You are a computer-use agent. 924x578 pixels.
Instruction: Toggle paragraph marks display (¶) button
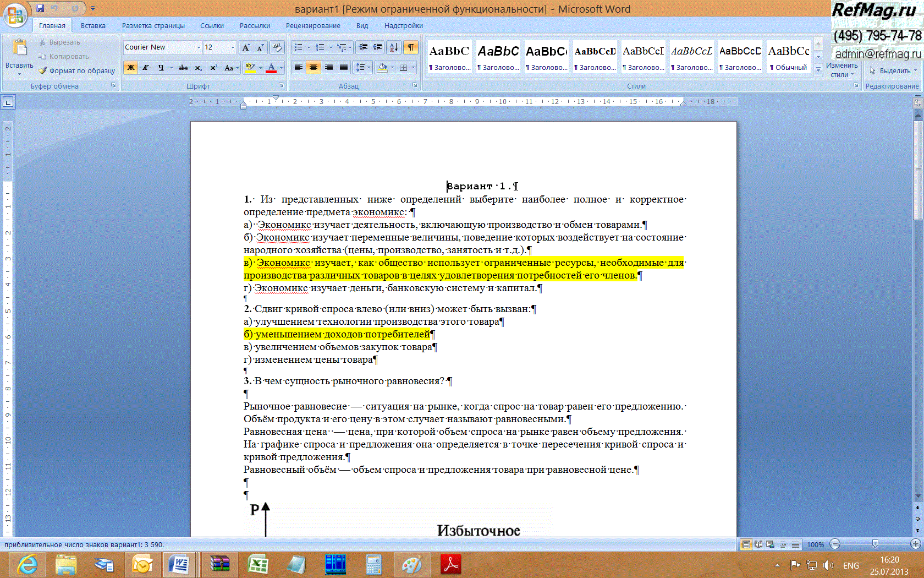(x=411, y=47)
